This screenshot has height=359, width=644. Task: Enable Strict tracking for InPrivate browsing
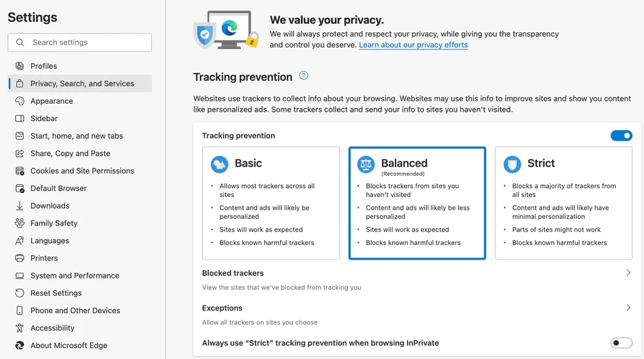click(x=621, y=343)
